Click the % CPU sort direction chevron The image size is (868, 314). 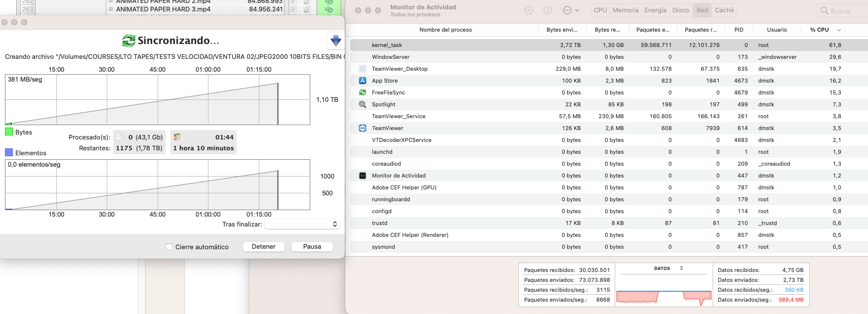point(839,30)
